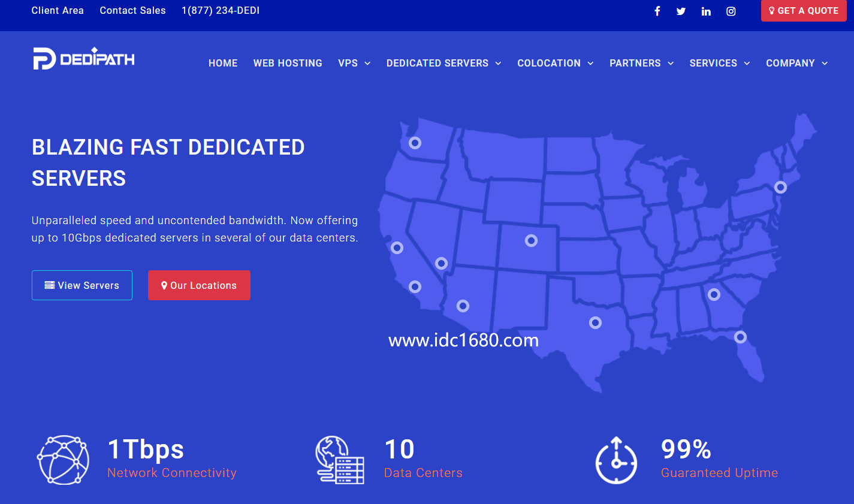Viewport: 854px width, 504px height.
Task: Click the View Servers button
Action: [x=82, y=285]
